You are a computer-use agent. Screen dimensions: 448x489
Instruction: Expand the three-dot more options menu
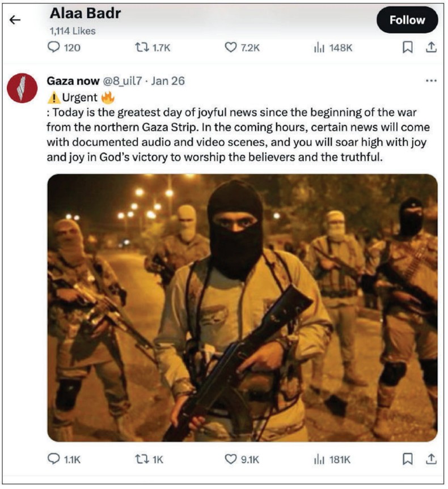(431, 81)
